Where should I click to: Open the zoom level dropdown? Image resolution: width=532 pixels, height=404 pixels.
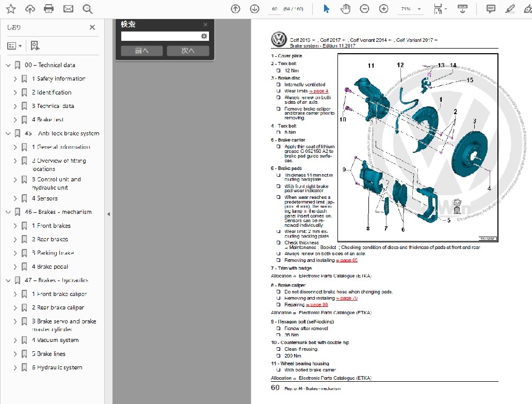[420, 9]
